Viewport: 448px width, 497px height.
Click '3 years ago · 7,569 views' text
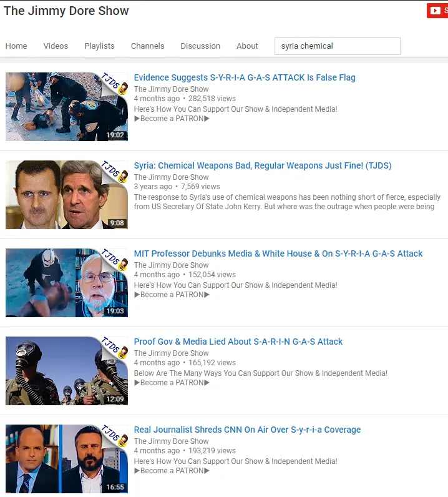(177, 187)
